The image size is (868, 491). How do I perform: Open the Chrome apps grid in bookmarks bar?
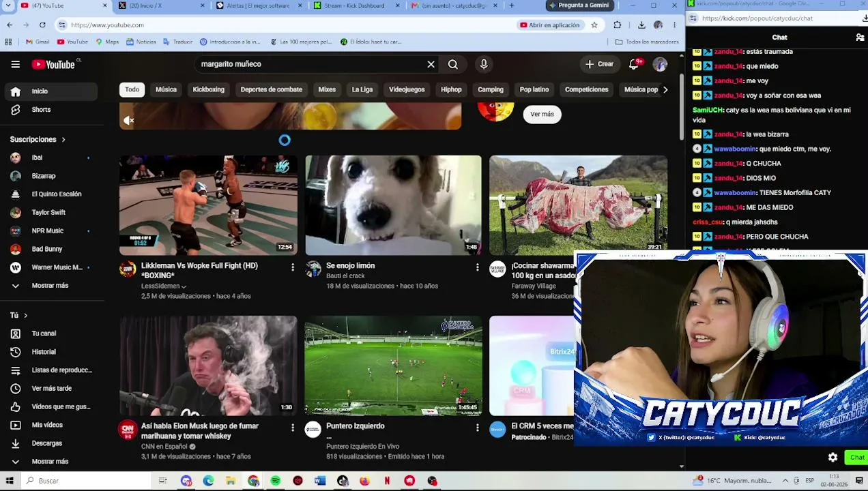[8, 42]
